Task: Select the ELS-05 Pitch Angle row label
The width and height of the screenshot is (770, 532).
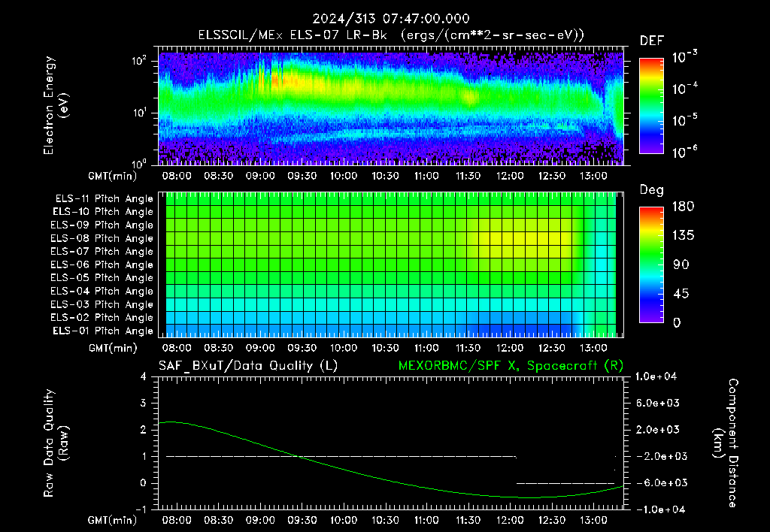Action: coord(102,278)
